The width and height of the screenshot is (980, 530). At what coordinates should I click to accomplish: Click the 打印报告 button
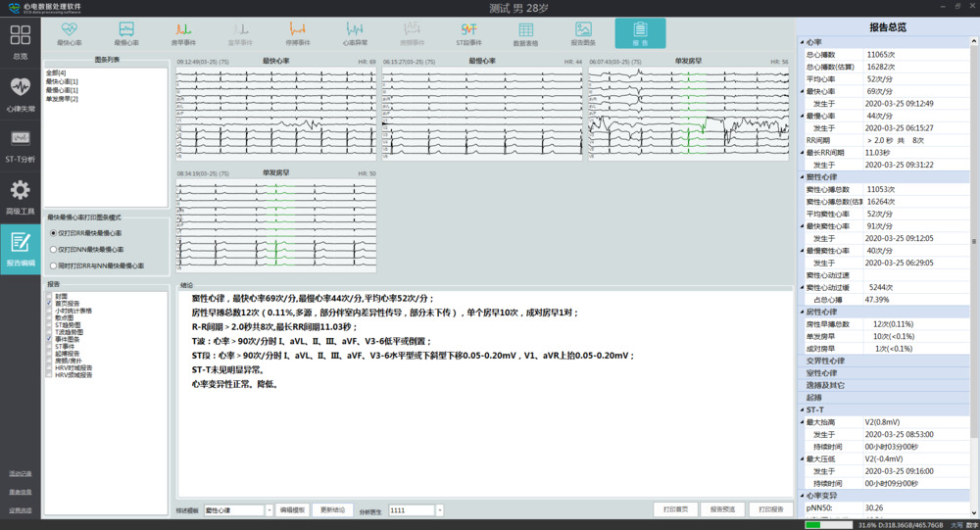(770, 509)
